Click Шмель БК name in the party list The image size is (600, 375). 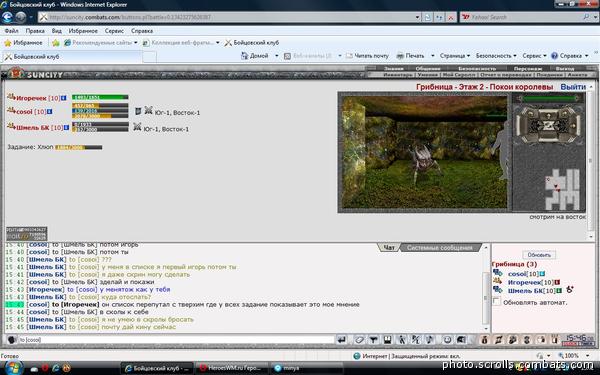coord(33,127)
